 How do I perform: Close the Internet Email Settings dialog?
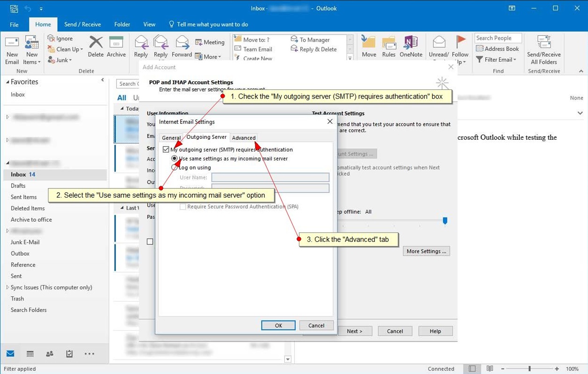coord(330,122)
